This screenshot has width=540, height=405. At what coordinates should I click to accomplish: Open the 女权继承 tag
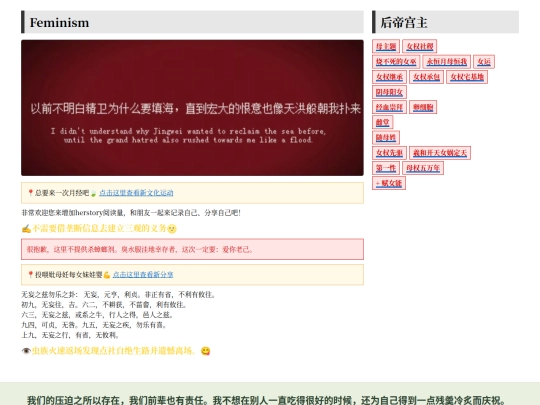point(390,77)
